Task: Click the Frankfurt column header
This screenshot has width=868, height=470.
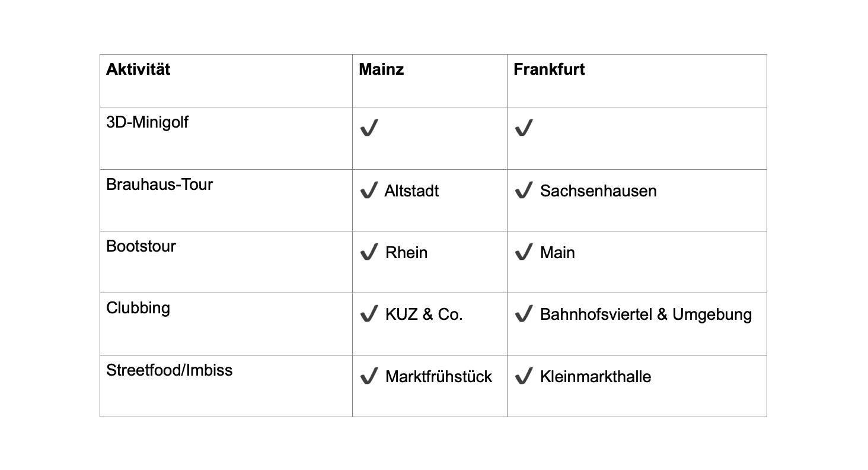Action: coord(549,69)
